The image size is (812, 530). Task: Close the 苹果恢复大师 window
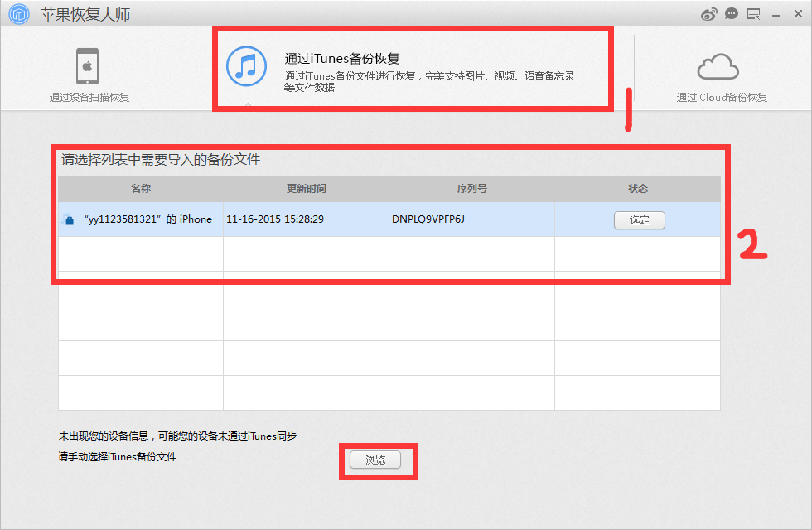(798, 14)
